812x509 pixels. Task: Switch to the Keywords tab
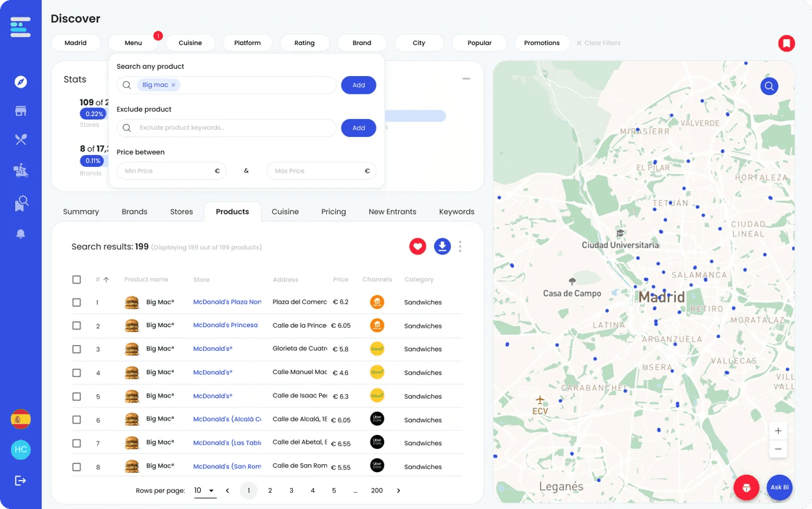pos(457,212)
